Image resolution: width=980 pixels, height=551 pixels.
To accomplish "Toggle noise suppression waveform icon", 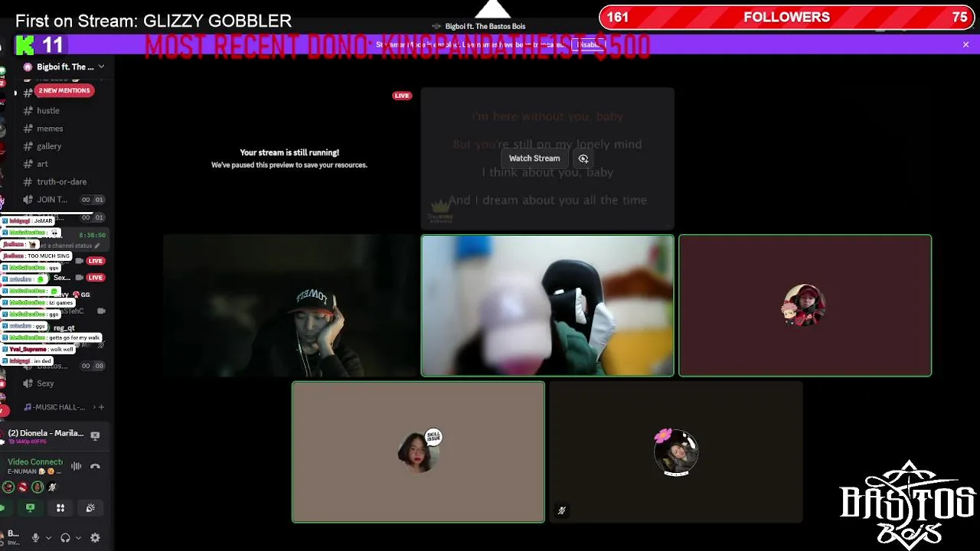I will (x=77, y=466).
